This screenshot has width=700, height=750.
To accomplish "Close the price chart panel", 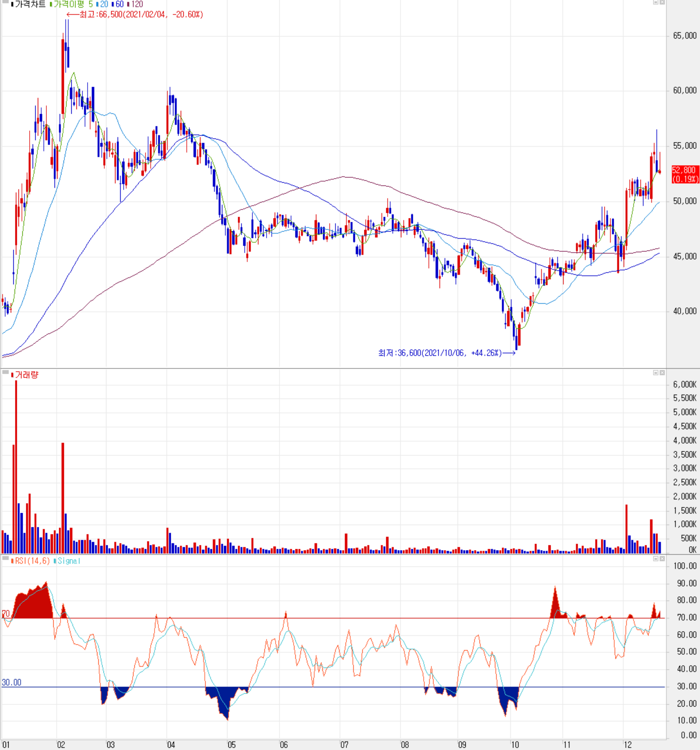I will tap(662, 3).
